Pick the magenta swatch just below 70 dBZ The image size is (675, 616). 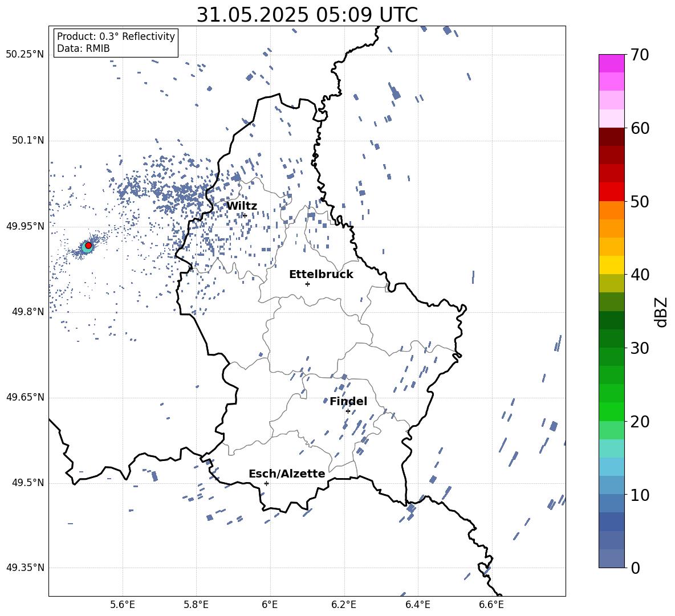(x=611, y=64)
